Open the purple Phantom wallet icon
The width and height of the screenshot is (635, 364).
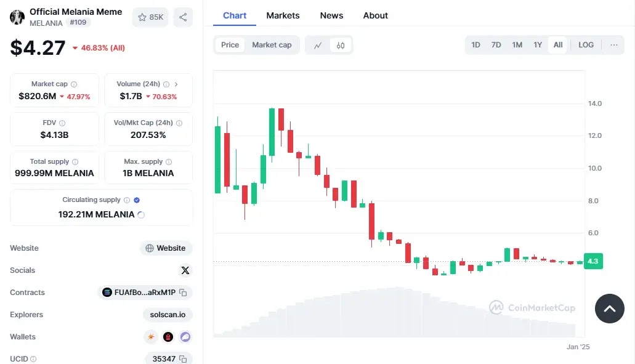[185, 337]
